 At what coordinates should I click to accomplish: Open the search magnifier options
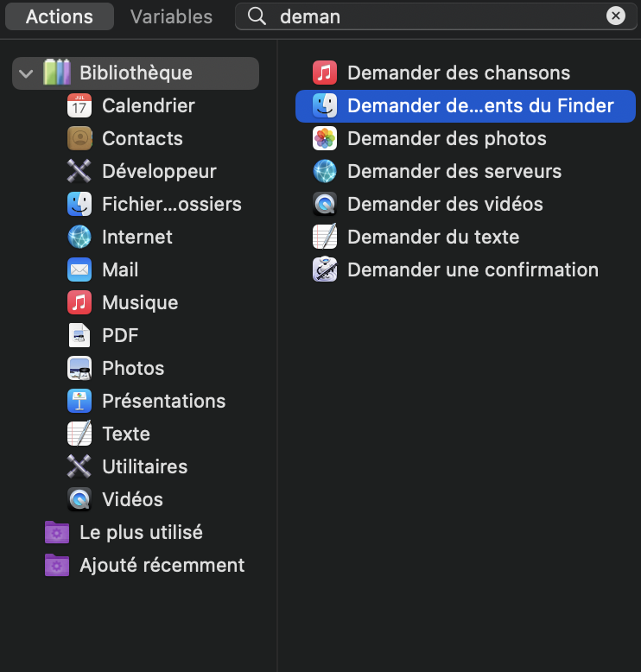tap(257, 16)
